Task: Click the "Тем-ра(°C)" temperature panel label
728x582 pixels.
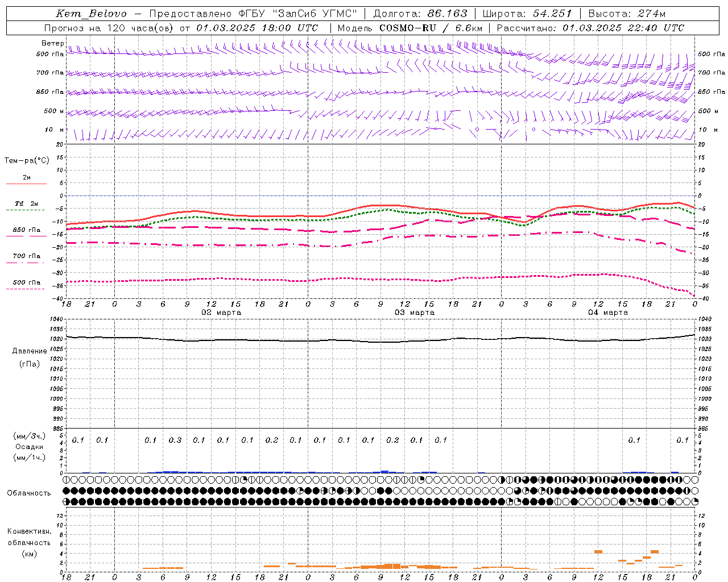Action: click(x=27, y=161)
